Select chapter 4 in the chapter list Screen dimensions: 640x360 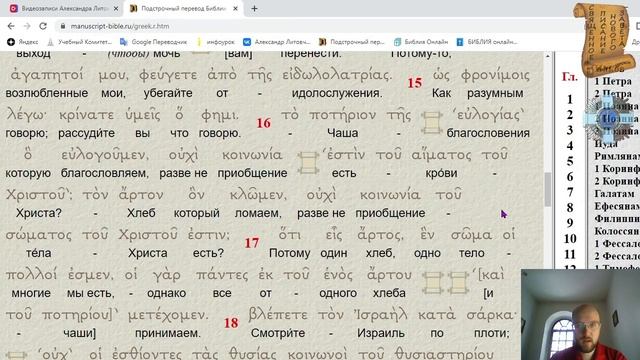point(570,146)
